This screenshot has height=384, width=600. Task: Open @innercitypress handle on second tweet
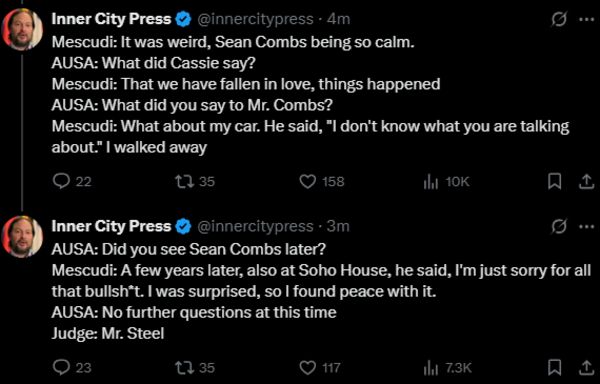255,226
